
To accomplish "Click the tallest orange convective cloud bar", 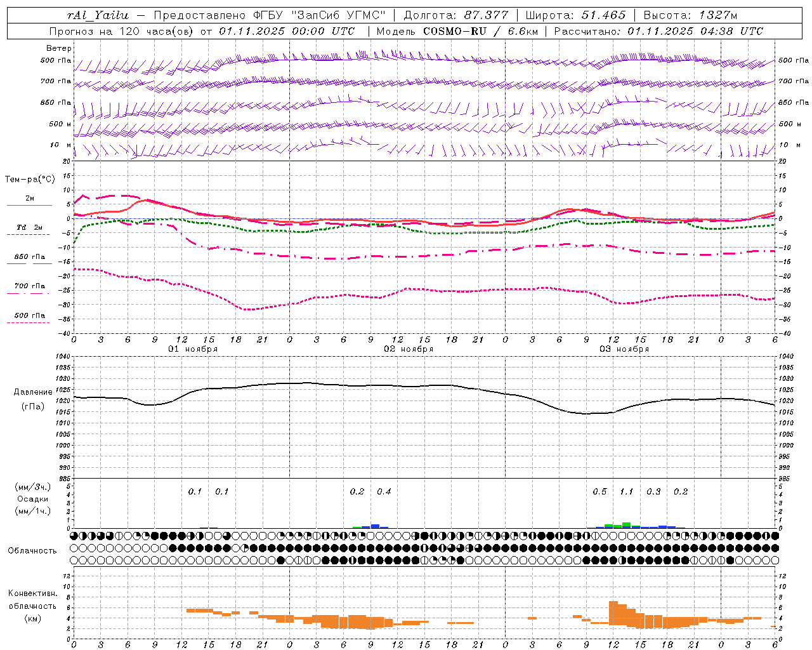I will click(x=613, y=614).
